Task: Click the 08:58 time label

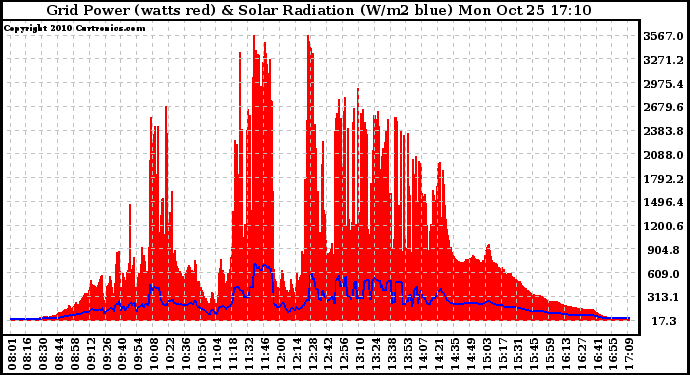Action: click(74, 353)
